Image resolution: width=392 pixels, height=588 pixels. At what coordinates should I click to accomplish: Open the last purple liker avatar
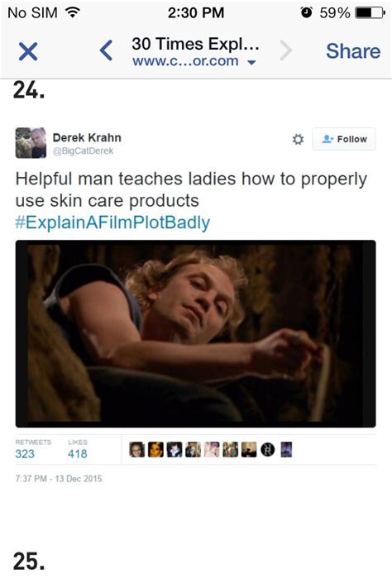pos(286,450)
